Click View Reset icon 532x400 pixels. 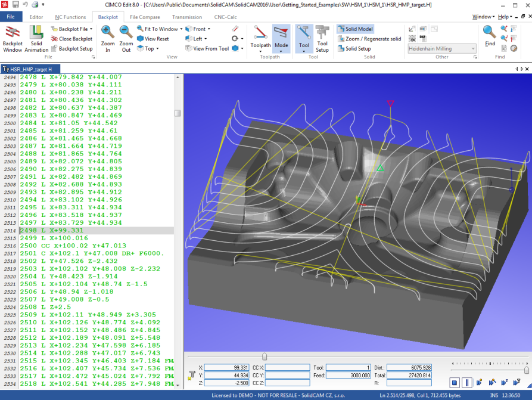(x=153, y=39)
